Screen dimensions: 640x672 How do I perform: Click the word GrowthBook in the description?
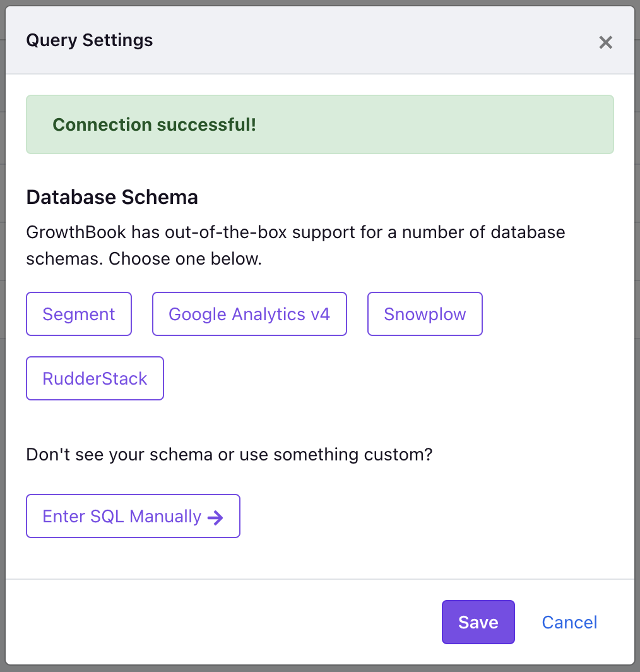pyautogui.click(x=76, y=232)
